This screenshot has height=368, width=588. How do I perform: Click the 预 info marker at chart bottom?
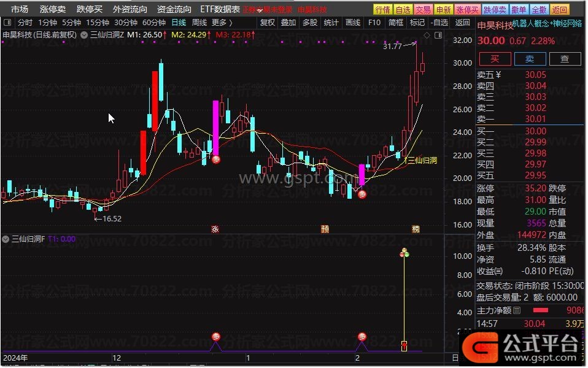click(325, 229)
